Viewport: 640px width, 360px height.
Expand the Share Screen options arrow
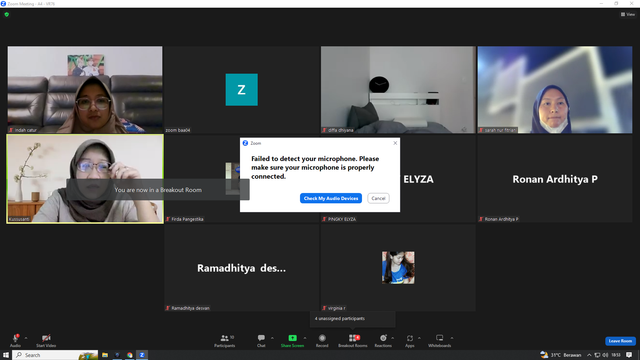(305, 338)
